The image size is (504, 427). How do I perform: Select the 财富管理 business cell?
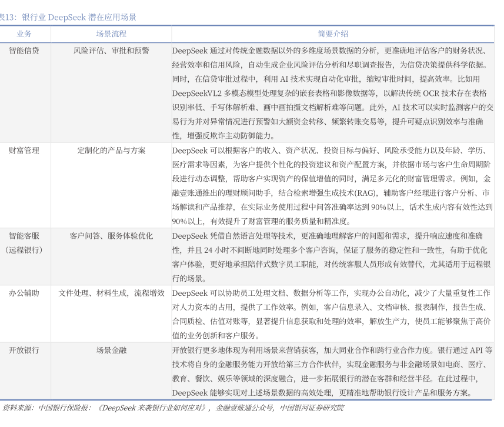24,151
